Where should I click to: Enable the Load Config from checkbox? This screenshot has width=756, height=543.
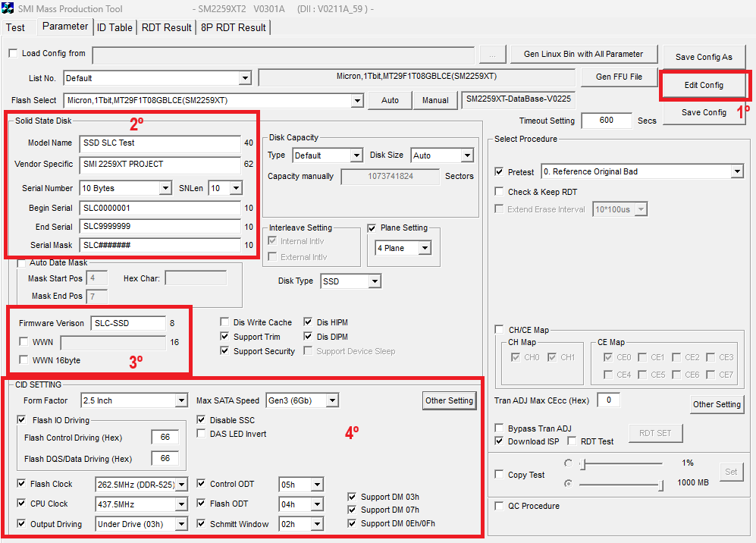(x=13, y=53)
